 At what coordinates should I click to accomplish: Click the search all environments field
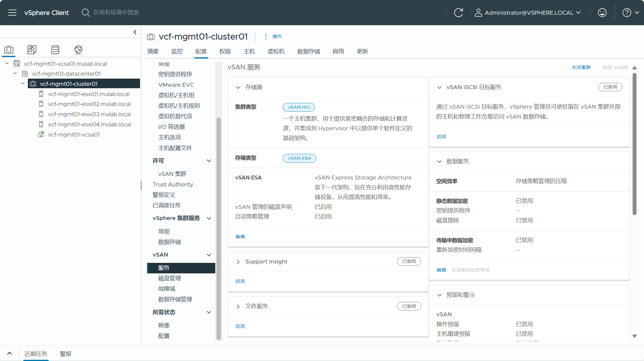116,13
